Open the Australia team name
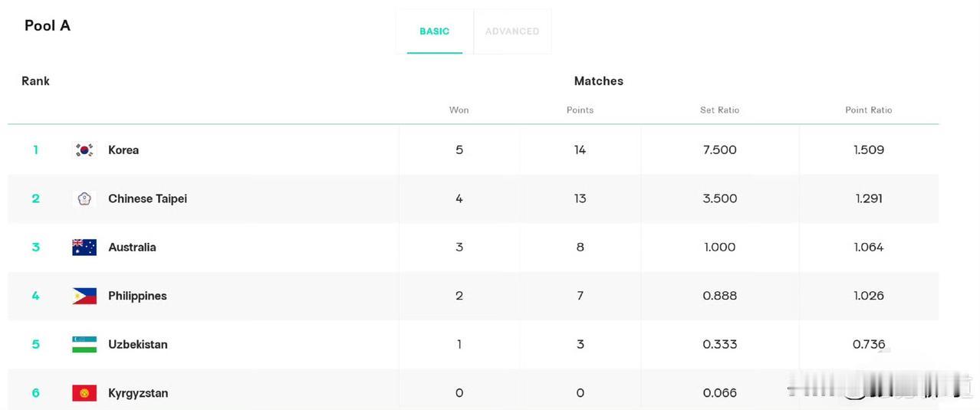The height and width of the screenshot is (410, 980). point(132,247)
